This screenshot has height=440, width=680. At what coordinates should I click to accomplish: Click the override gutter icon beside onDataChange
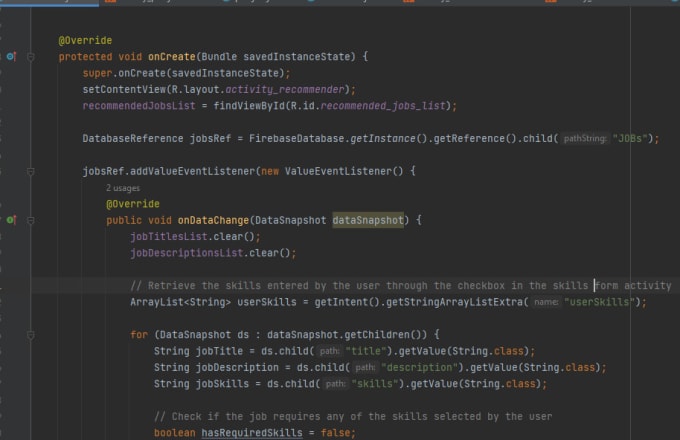pos(11,219)
